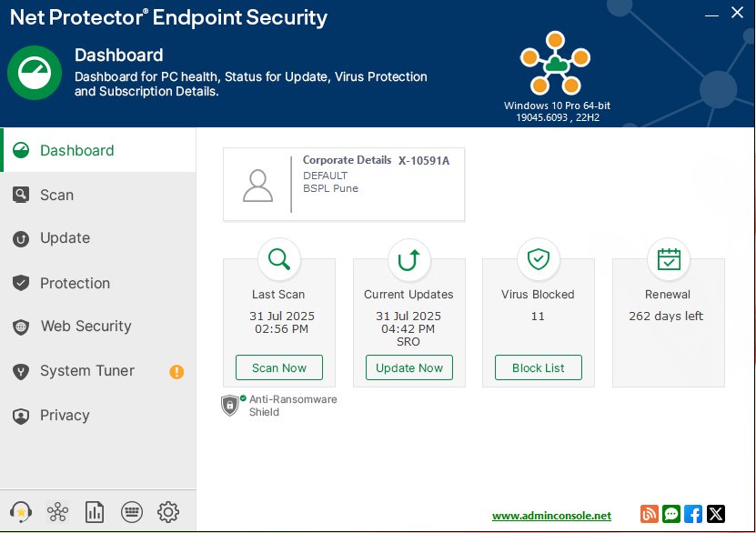Open the X (Twitter) social icon

coord(716,514)
